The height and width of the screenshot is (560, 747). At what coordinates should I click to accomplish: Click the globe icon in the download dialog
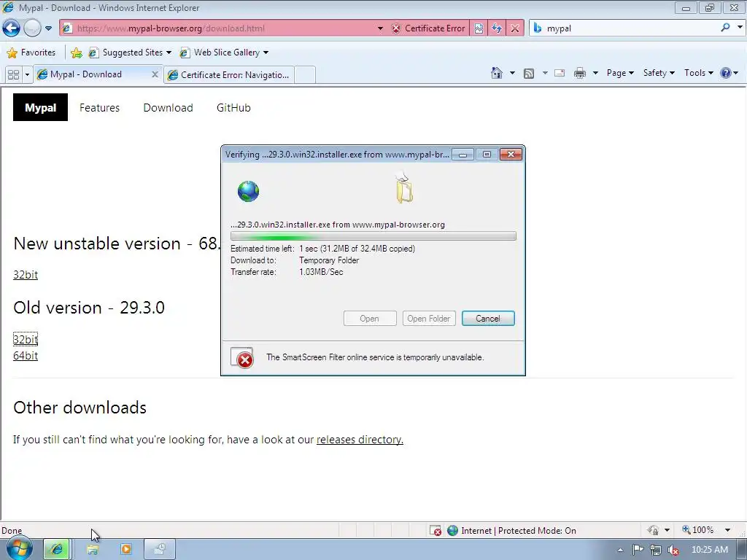[x=248, y=192]
